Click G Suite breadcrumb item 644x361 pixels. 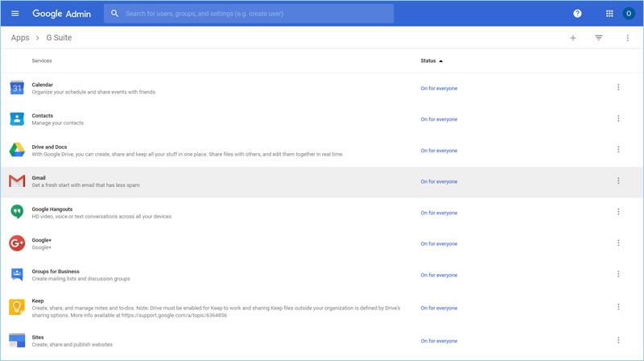(x=59, y=37)
